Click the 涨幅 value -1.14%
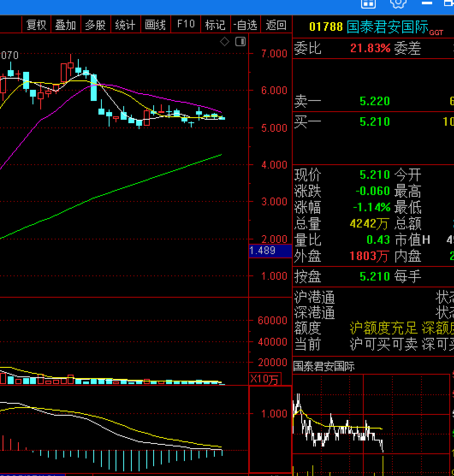Image resolution: width=454 pixels, height=476 pixels. coord(372,207)
